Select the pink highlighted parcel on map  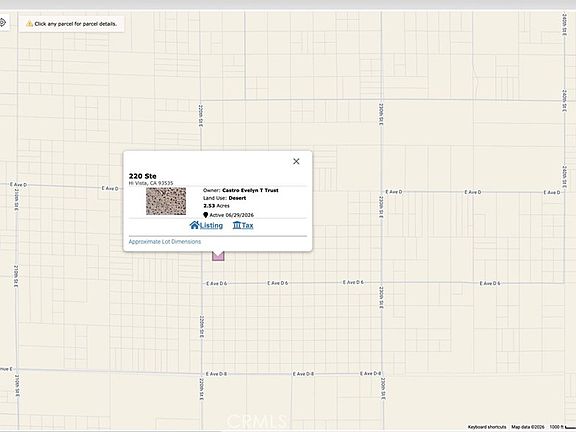point(218,256)
